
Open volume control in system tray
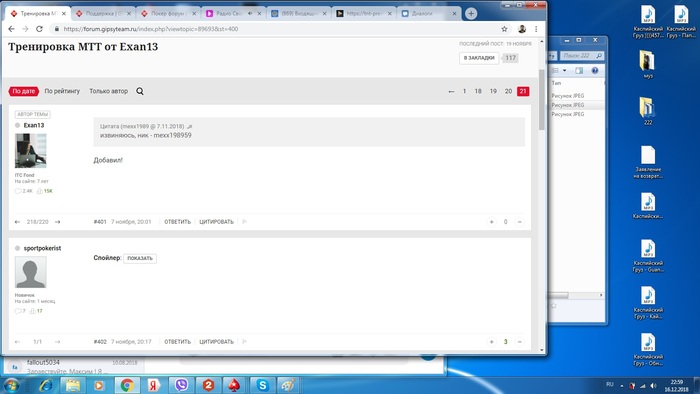click(654, 386)
